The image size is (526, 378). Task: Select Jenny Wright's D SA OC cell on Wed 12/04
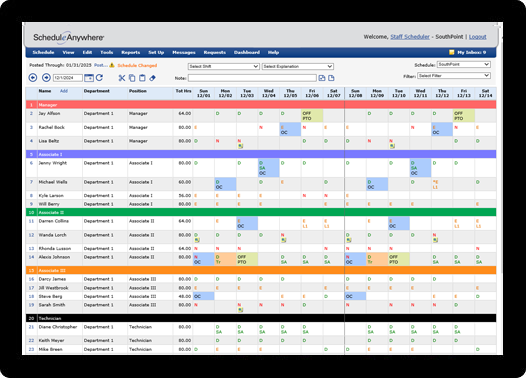point(268,168)
